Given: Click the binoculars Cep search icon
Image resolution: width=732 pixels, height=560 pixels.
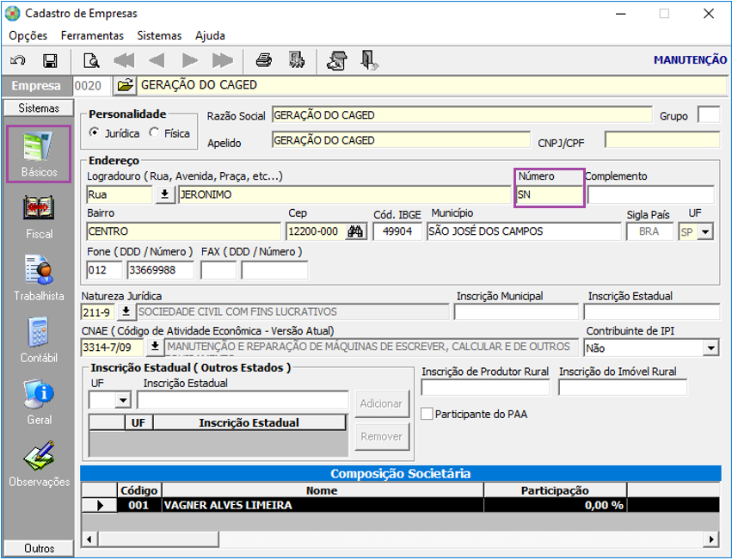Looking at the screenshot, I should [356, 231].
